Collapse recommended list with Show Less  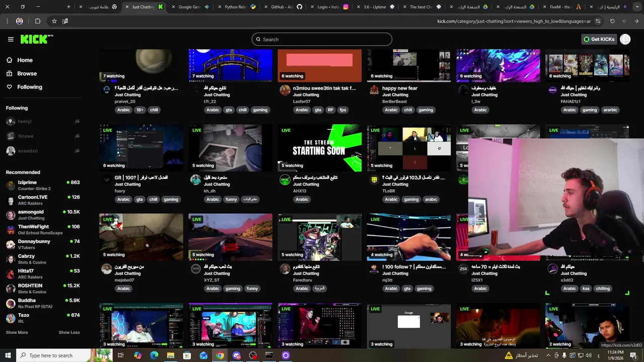point(69,332)
